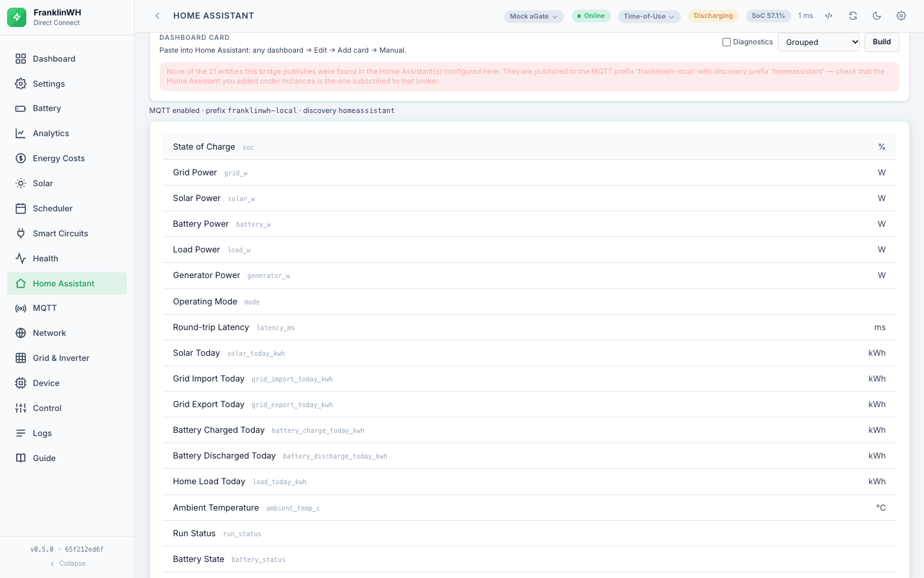Click the Solar sun icon
This screenshot has height=578, width=924.
[x=21, y=184]
